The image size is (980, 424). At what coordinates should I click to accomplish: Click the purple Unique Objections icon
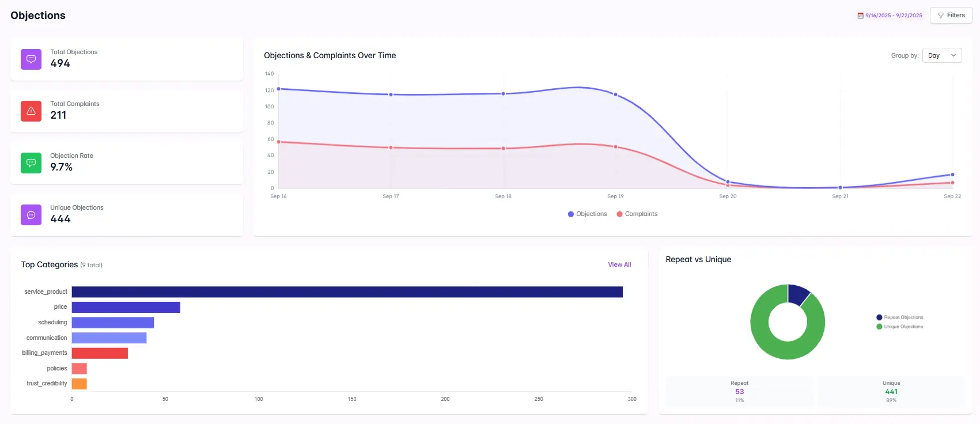(31, 215)
